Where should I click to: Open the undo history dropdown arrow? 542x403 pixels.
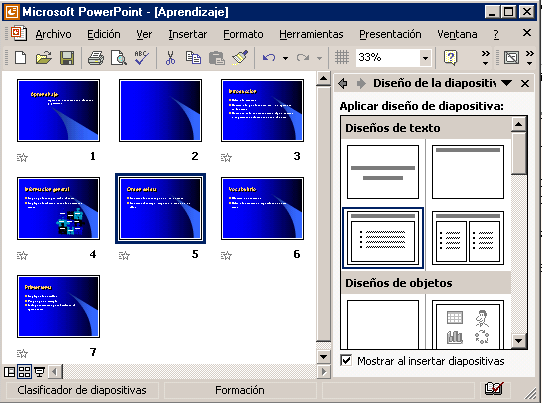tap(286, 58)
